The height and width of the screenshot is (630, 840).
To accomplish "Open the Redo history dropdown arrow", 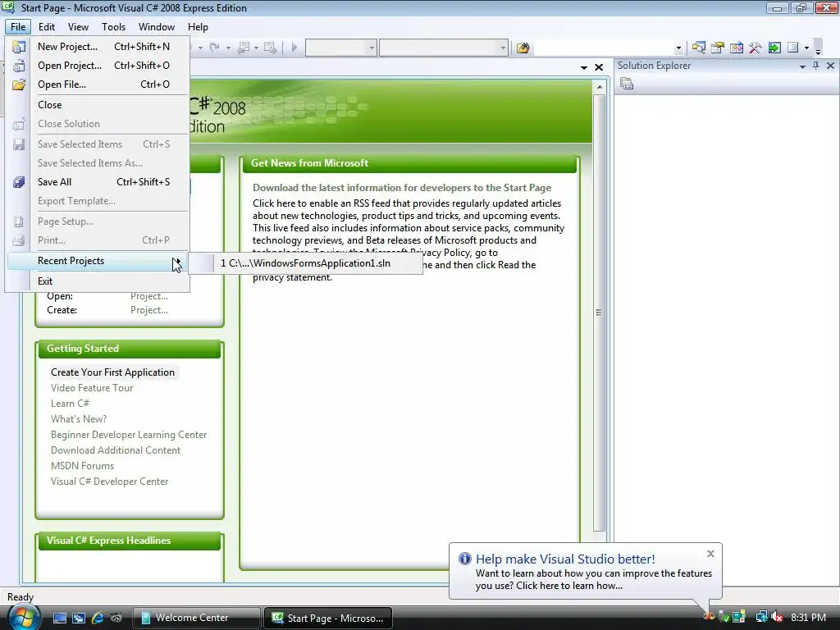I will click(228, 48).
